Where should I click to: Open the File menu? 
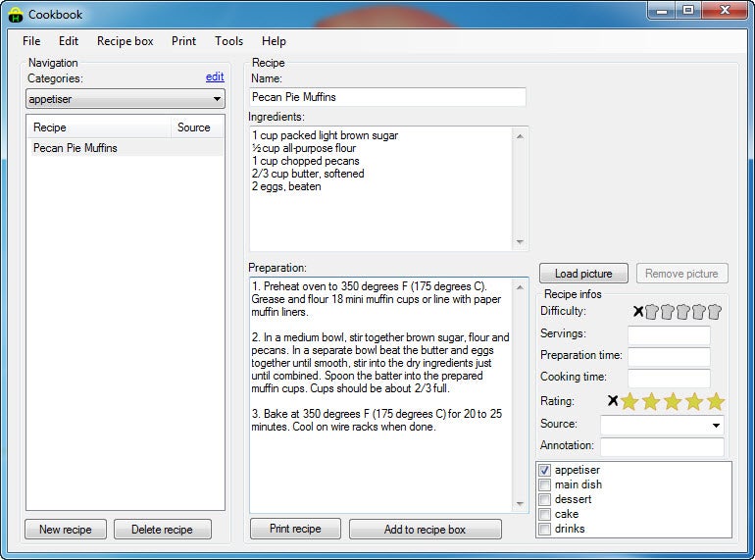point(31,41)
